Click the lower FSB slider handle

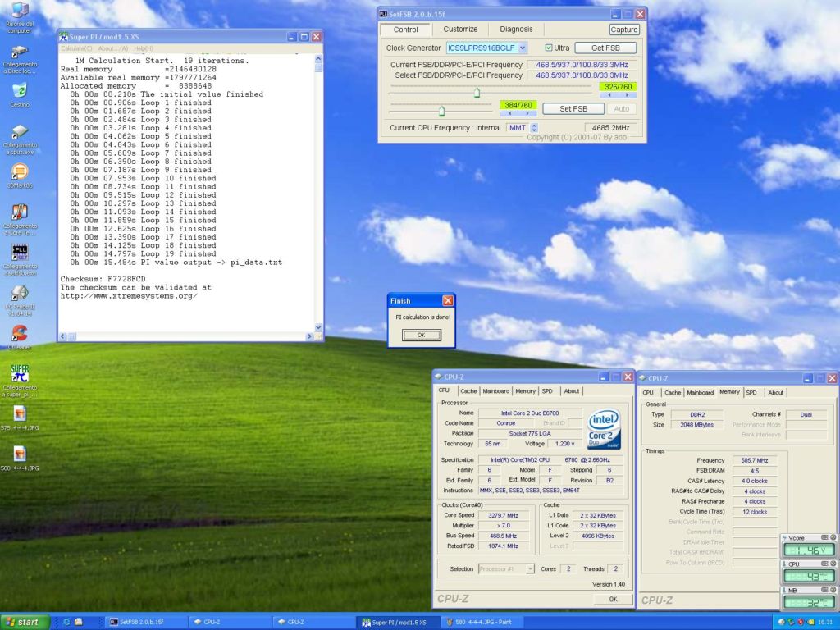pyautogui.click(x=441, y=111)
